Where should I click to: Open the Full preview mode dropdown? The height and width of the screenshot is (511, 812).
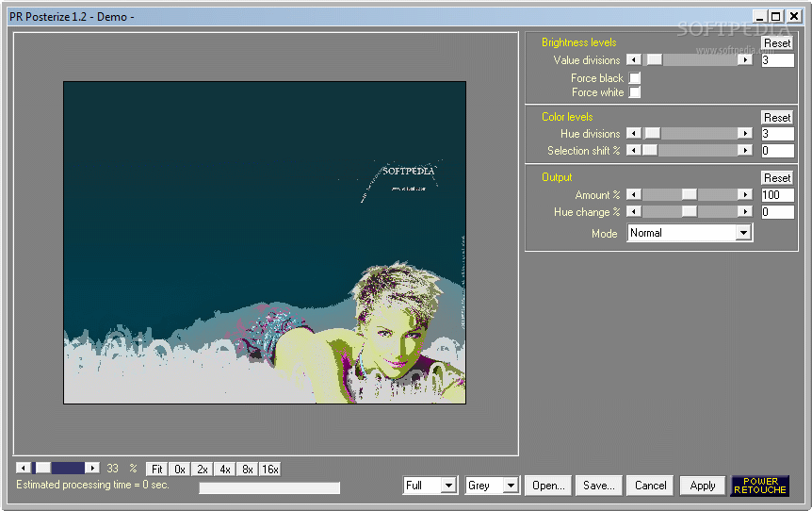(x=430, y=486)
